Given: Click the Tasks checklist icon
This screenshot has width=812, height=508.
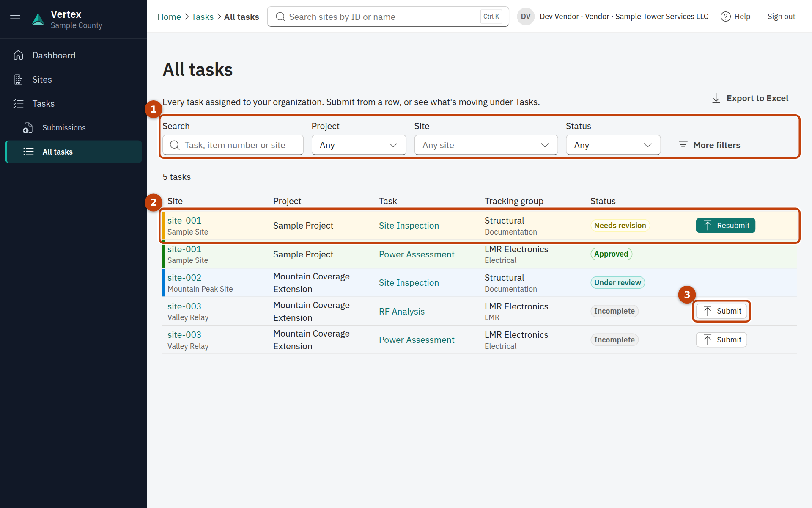Looking at the screenshot, I should tap(18, 103).
